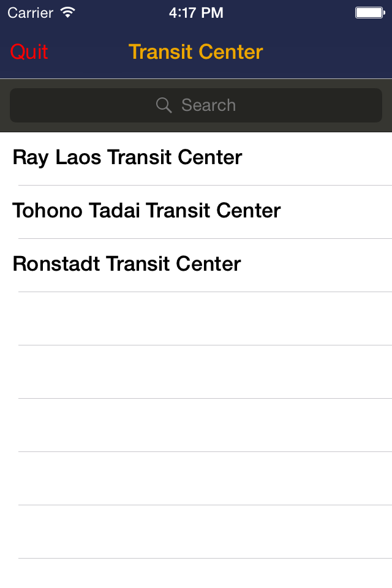Tap the Transit Center title
The image size is (392, 588).
pos(195,52)
